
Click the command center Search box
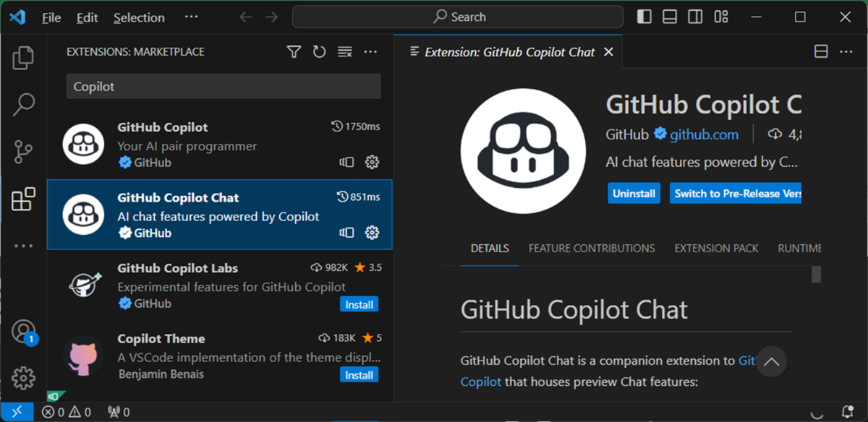point(458,17)
